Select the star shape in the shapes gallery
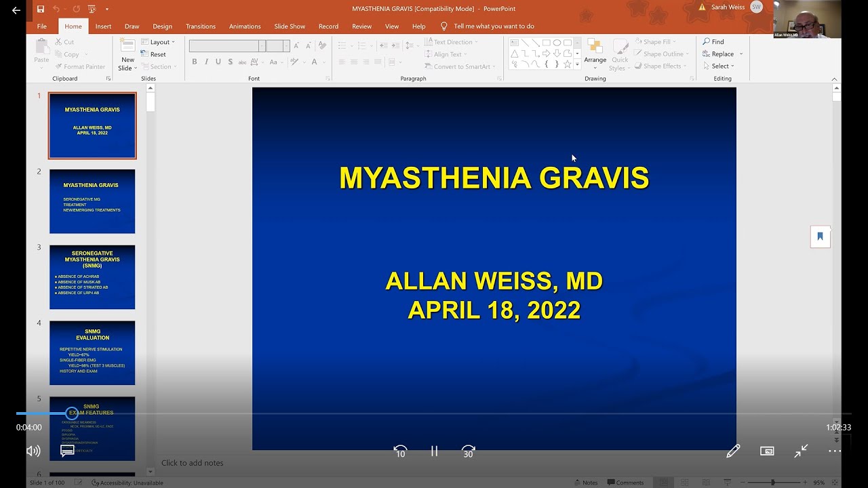Viewport: 868px width, 488px height. click(x=568, y=64)
